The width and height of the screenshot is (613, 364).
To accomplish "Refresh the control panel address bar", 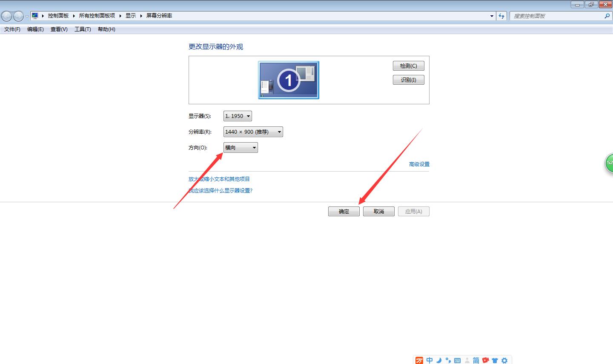I will [502, 16].
